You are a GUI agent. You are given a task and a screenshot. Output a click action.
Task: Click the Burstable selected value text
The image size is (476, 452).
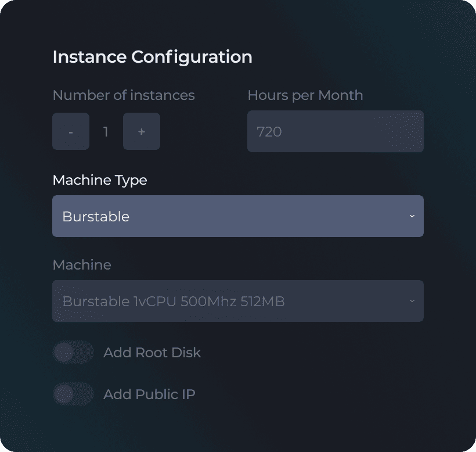click(x=96, y=216)
